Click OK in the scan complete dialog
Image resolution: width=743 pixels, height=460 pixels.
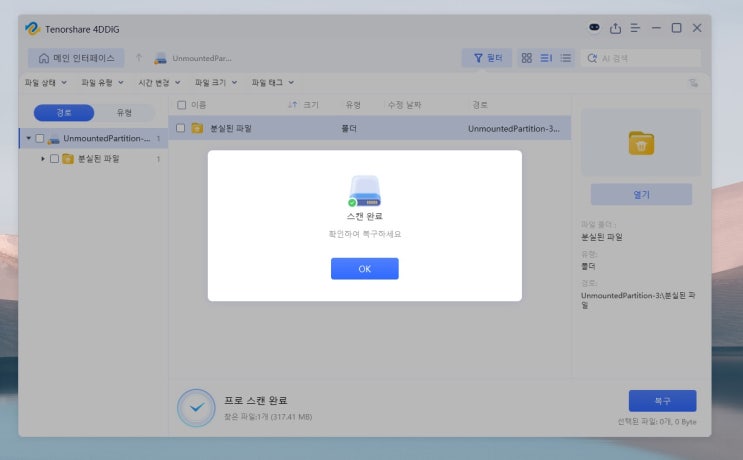(x=364, y=269)
